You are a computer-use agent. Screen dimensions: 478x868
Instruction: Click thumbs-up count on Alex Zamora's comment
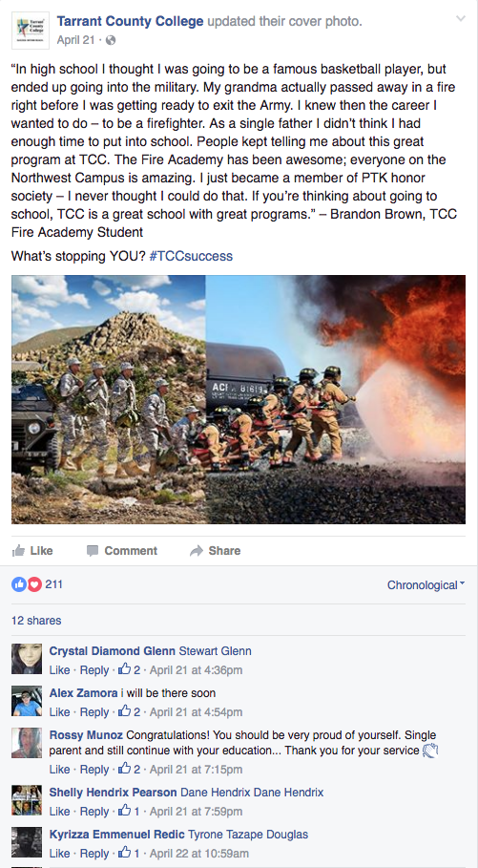129,712
